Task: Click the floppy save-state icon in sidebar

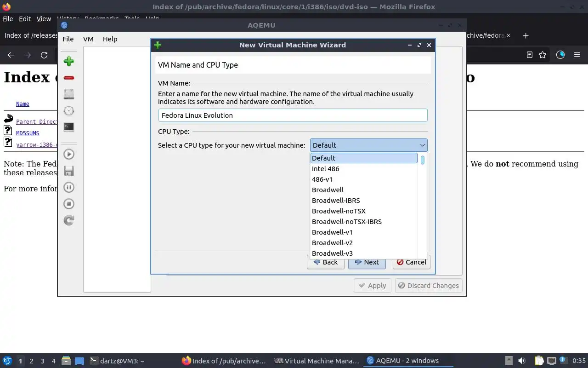Action: (69, 171)
